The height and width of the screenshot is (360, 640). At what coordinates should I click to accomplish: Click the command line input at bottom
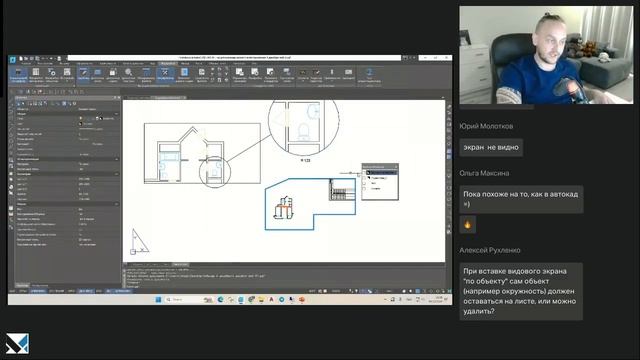[x=284, y=287]
